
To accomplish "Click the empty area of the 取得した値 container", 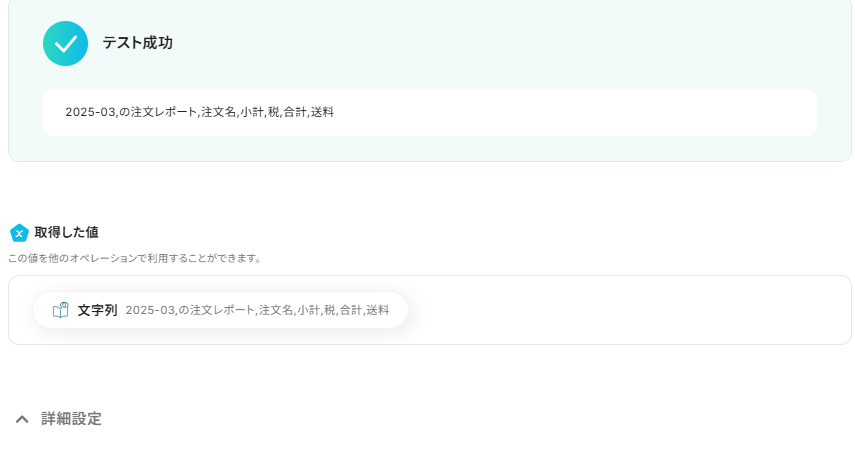I will (627, 310).
